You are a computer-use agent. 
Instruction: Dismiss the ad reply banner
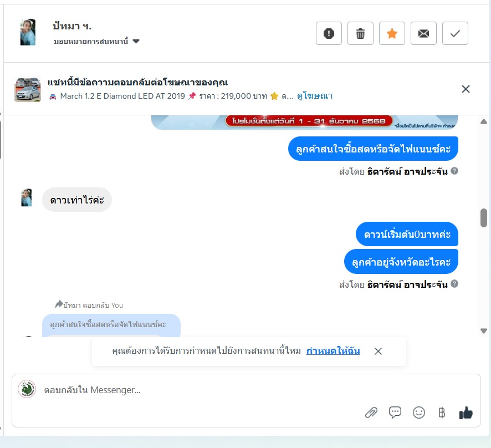[x=466, y=89]
